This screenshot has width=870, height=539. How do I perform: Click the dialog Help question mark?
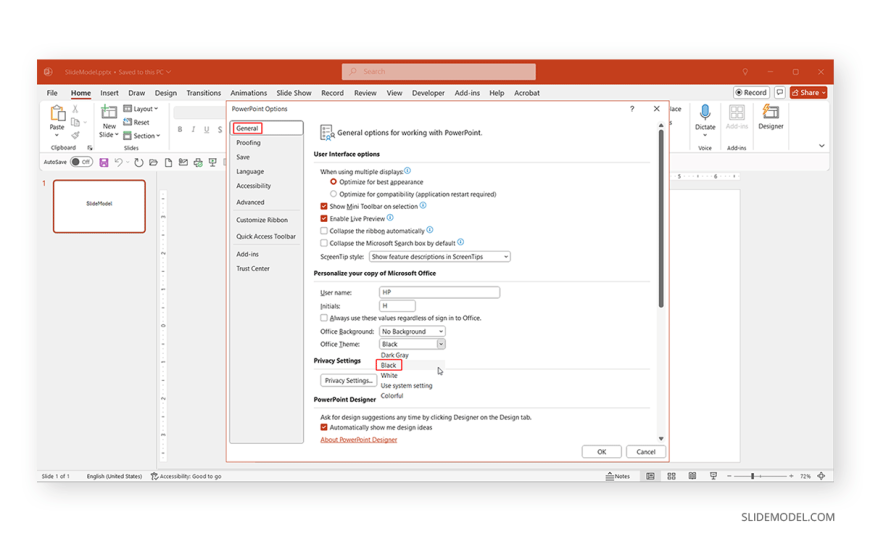point(632,109)
